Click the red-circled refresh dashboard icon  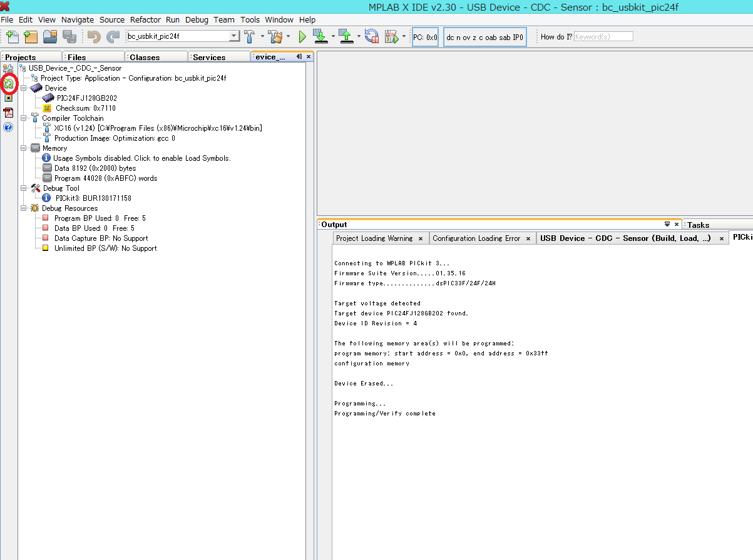click(x=9, y=83)
